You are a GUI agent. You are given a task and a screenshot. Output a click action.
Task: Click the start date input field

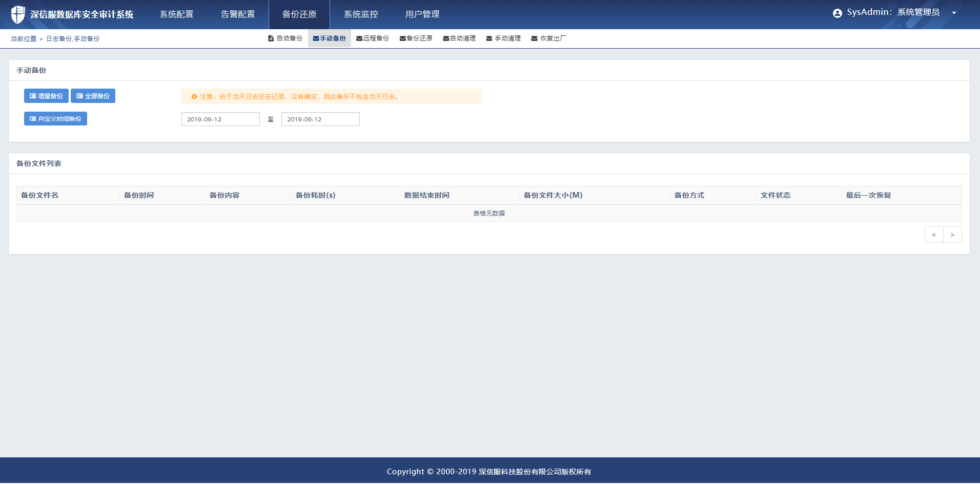[220, 119]
